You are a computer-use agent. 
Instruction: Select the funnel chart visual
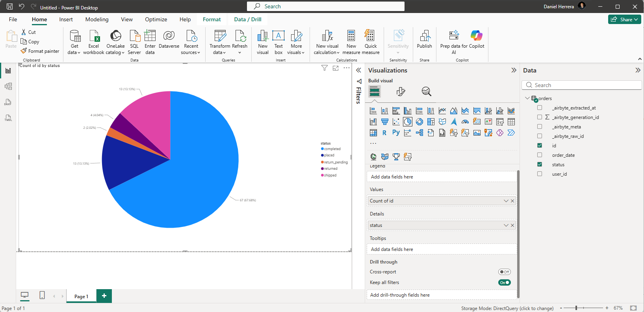point(385,122)
